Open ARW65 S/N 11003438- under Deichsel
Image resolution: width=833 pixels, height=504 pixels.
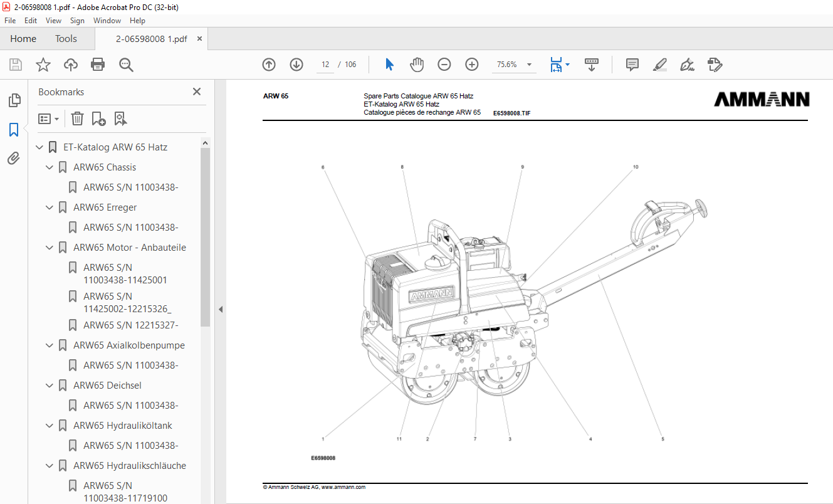(x=131, y=406)
